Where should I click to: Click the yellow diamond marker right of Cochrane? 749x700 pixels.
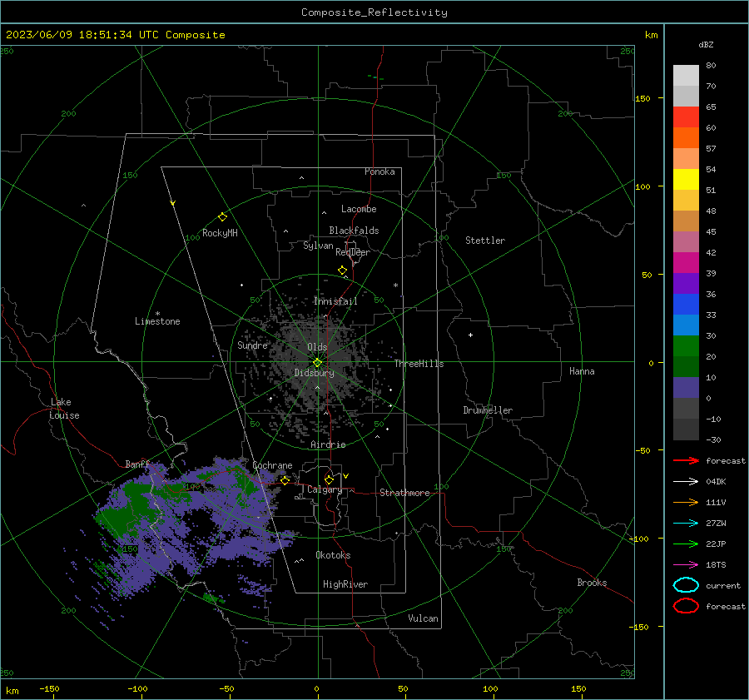[x=285, y=480]
